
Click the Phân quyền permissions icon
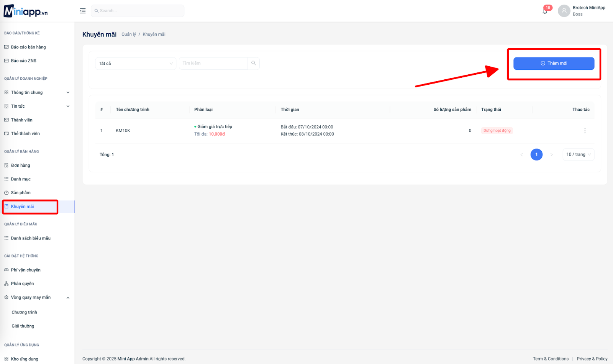point(6,284)
